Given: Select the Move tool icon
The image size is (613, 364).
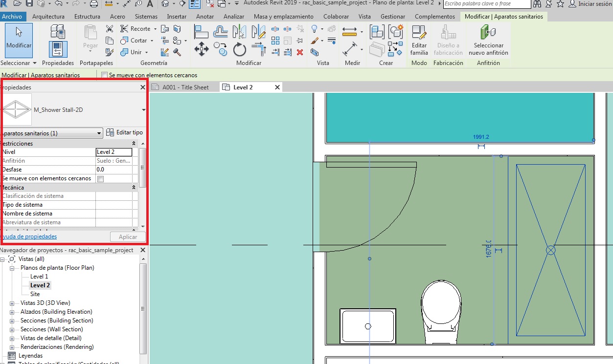Looking at the screenshot, I should pos(202,49).
